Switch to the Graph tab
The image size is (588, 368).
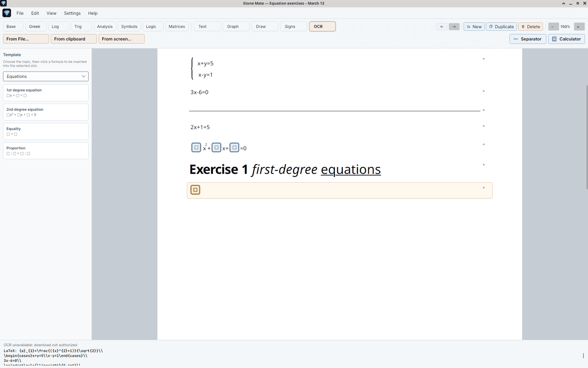point(236,26)
